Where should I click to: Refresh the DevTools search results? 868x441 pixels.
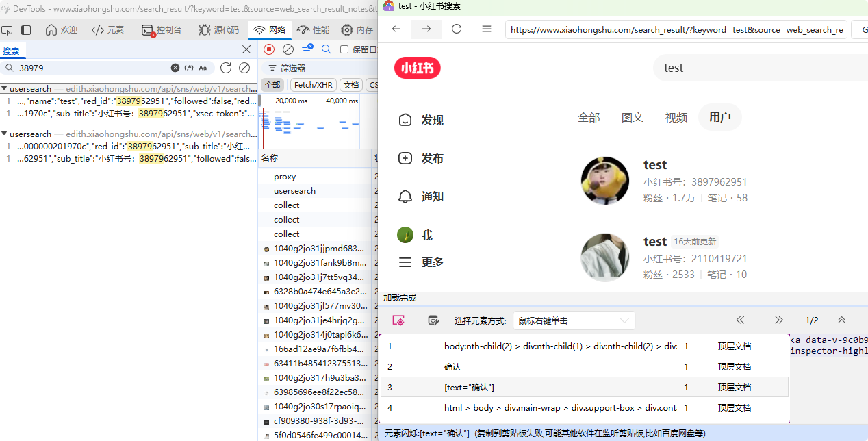pos(226,68)
